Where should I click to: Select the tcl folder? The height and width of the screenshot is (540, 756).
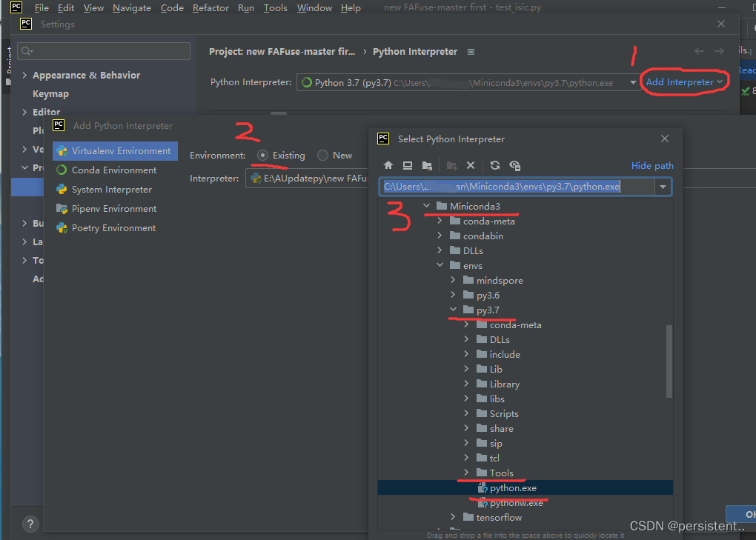click(494, 458)
